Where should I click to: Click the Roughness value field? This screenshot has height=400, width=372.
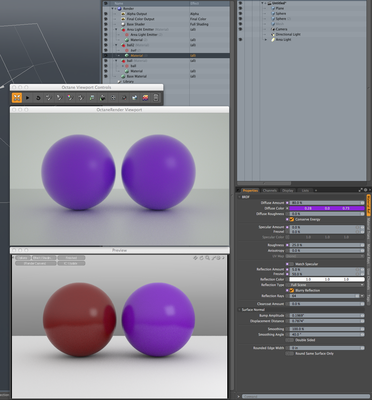pyautogui.click(x=326, y=245)
